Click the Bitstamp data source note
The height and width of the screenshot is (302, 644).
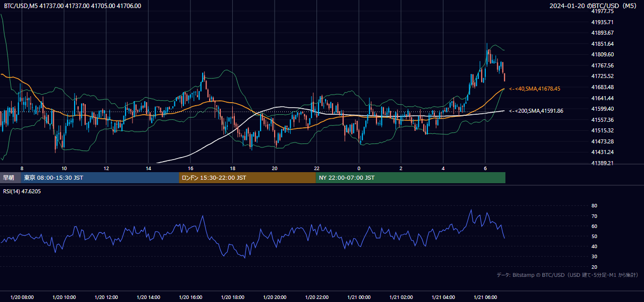coord(567,275)
